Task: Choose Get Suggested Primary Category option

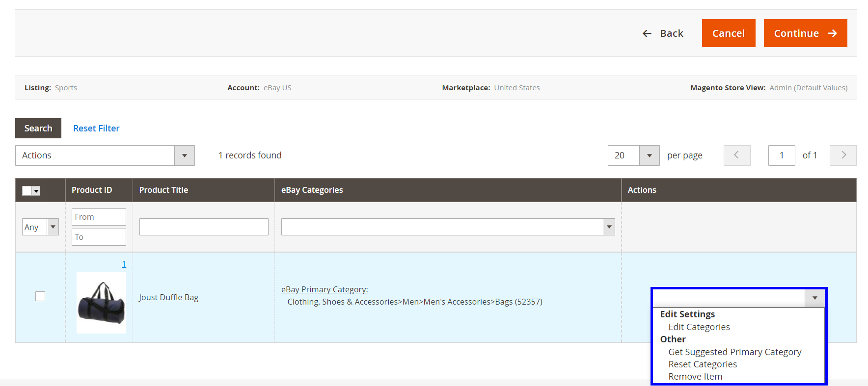Action: (734, 352)
